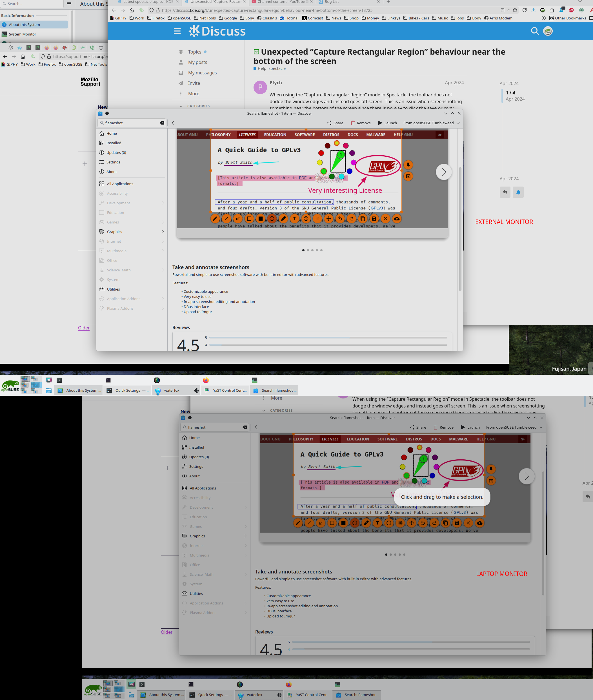Toggle the bookmark star for this page

click(x=515, y=10)
